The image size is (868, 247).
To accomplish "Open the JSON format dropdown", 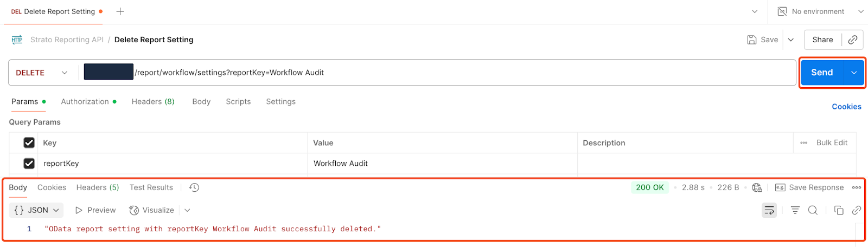I will coord(36,210).
